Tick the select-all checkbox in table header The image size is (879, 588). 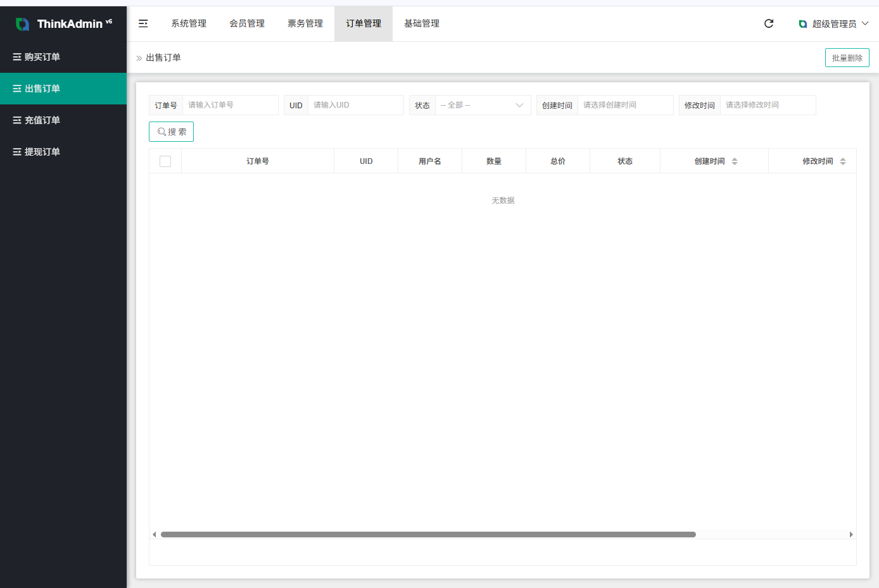(x=165, y=161)
